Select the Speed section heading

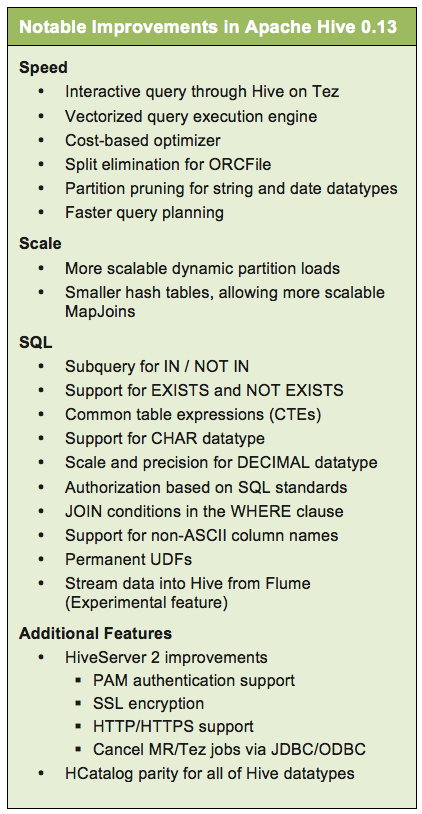pos(43,67)
